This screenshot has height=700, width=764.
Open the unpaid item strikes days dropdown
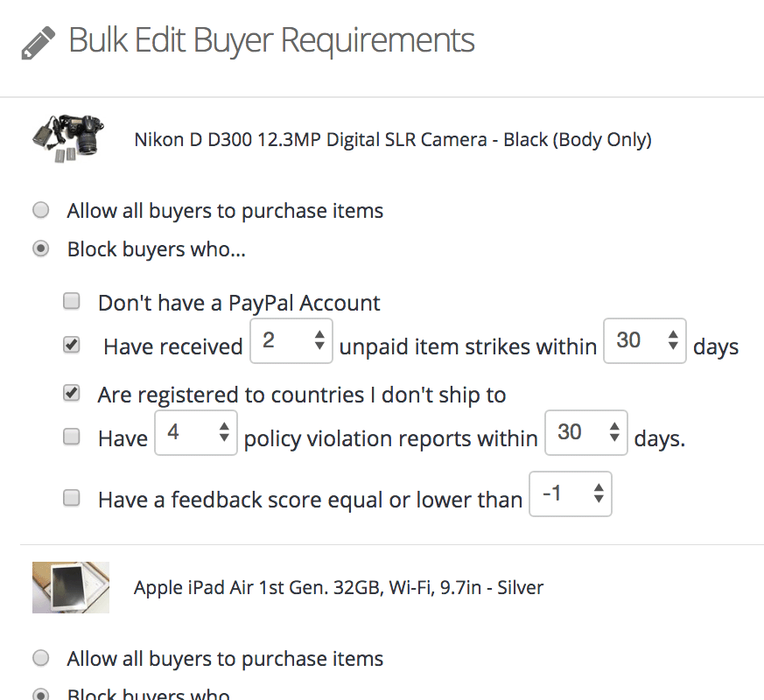(x=646, y=341)
